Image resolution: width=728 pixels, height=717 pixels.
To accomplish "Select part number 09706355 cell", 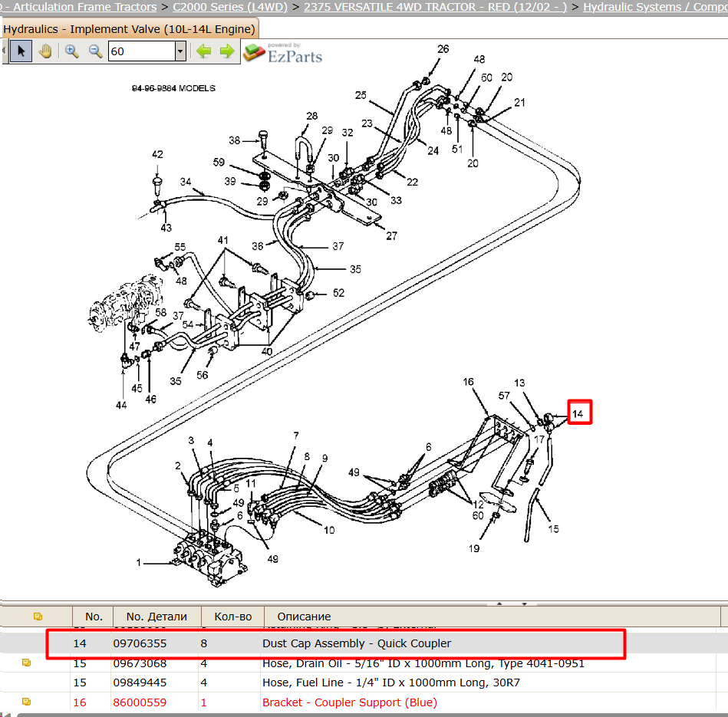I will (x=140, y=643).
